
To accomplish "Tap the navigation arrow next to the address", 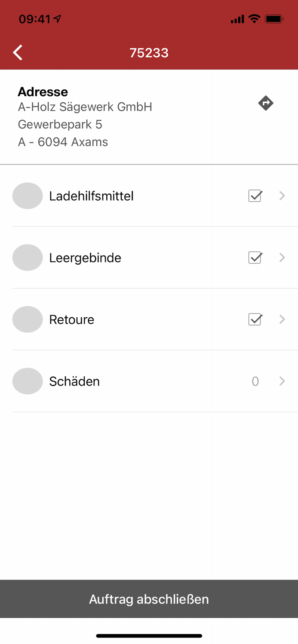I will pos(266,103).
